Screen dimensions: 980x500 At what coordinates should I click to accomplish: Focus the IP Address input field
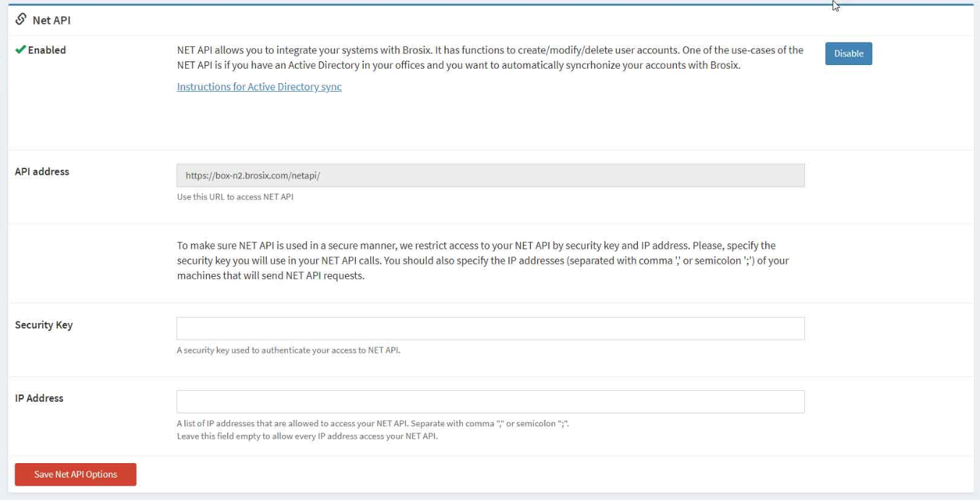490,402
